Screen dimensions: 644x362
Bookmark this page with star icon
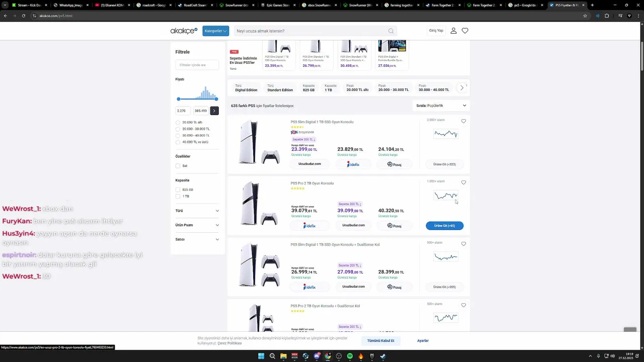click(x=585, y=16)
